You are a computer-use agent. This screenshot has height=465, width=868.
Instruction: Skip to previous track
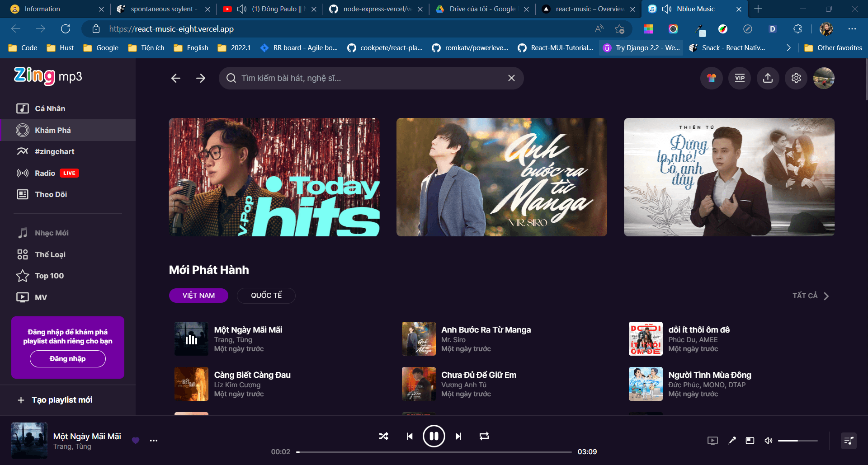click(x=410, y=436)
